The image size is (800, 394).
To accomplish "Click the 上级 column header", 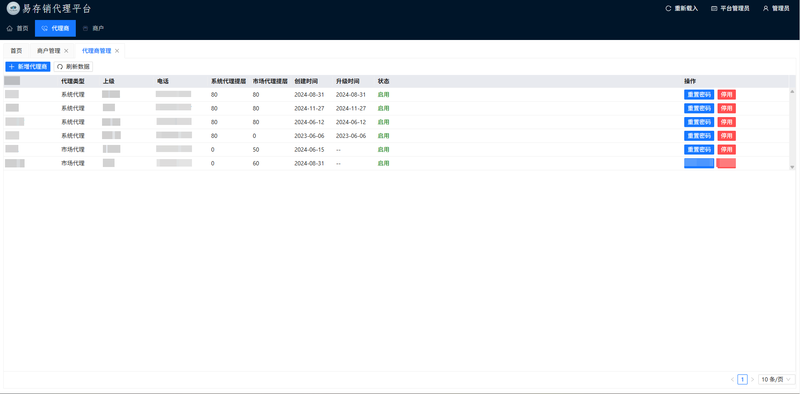I will click(x=109, y=81).
